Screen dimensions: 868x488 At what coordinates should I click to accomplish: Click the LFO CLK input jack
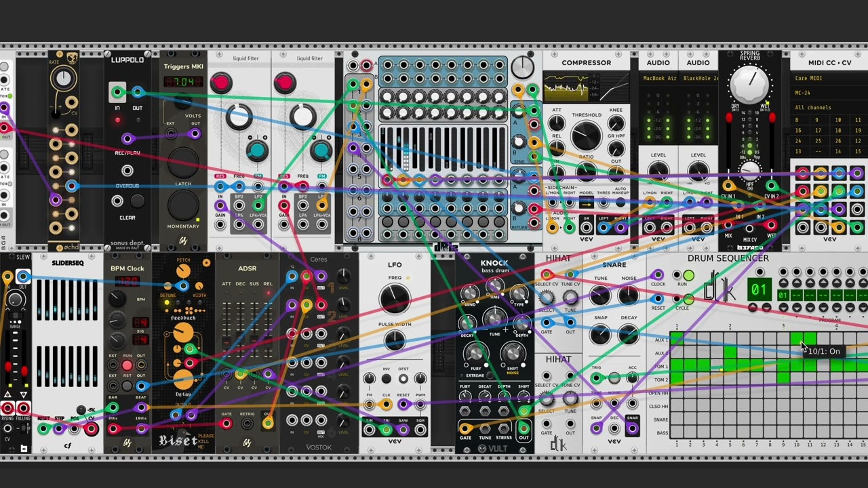pyautogui.click(x=387, y=405)
